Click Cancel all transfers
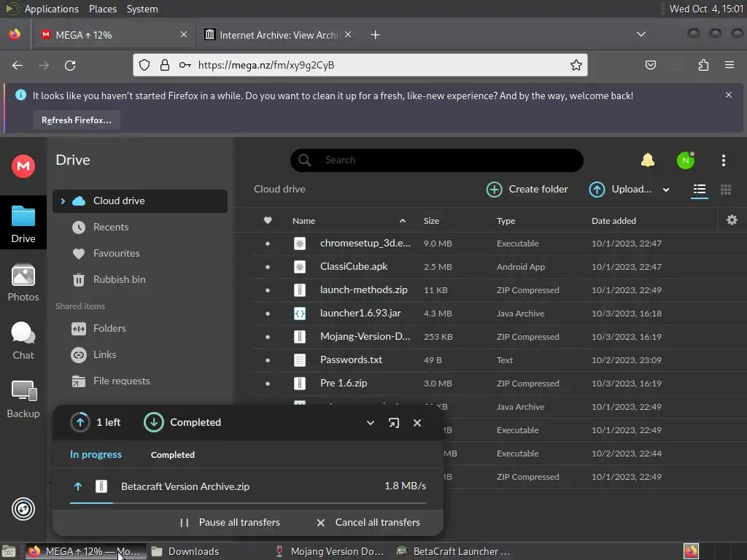The image size is (747, 560). pos(368,522)
